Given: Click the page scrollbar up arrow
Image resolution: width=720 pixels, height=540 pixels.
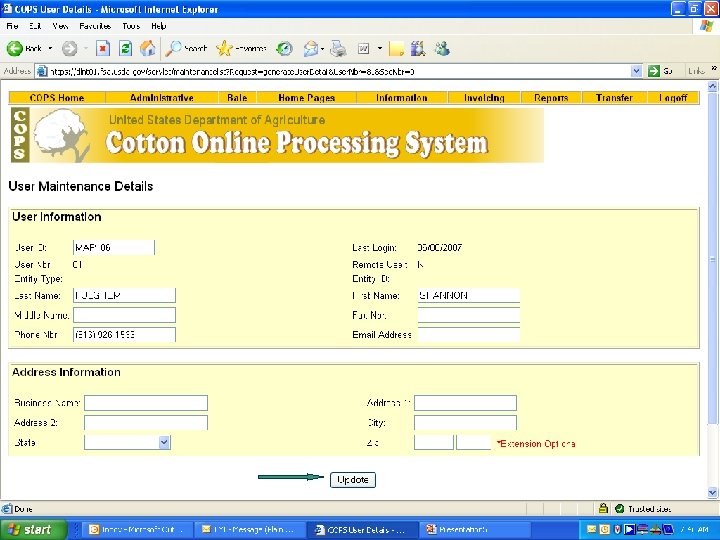Looking at the screenshot, I should [x=712, y=86].
